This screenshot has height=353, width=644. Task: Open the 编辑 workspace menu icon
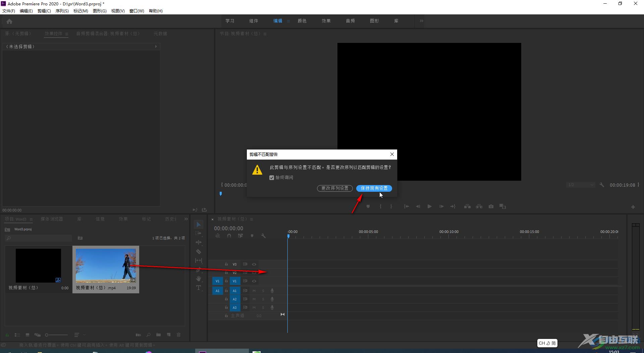pos(288,21)
